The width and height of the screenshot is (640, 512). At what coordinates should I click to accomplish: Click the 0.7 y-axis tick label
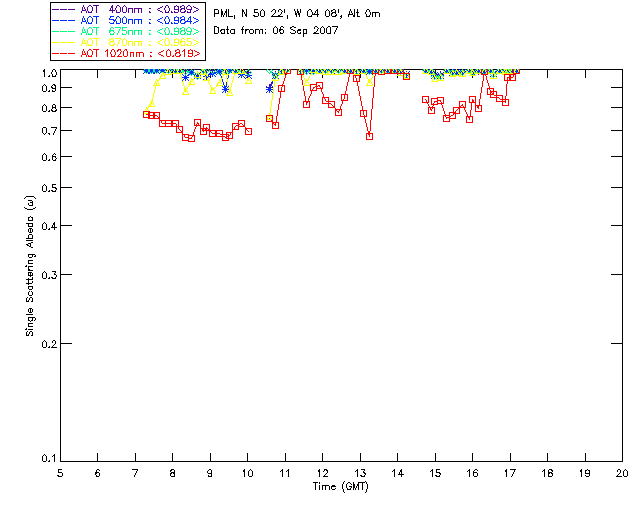pos(49,131)
